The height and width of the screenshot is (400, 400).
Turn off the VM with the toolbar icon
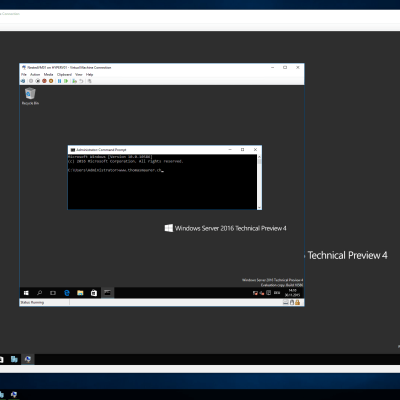point(38,81)
